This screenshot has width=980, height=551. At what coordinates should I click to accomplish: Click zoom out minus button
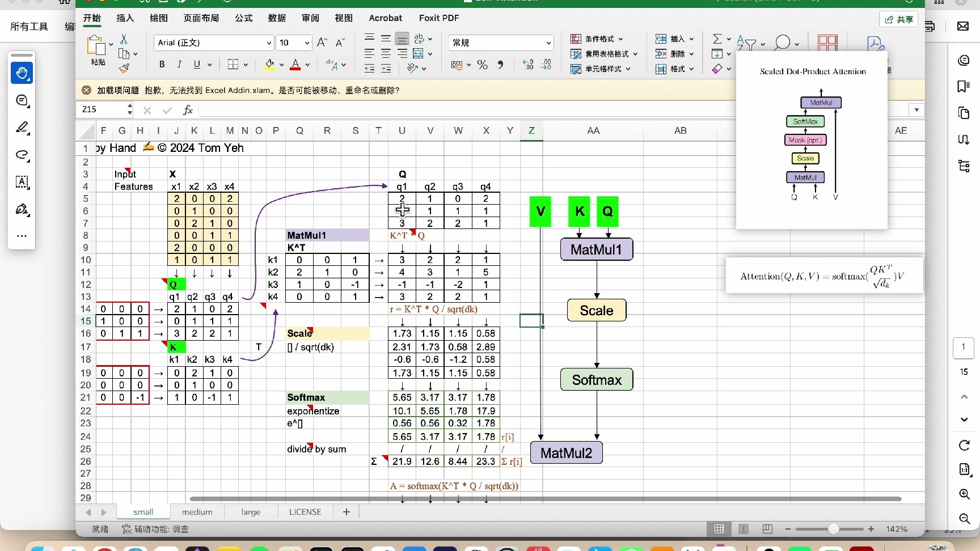click(788, 529)
